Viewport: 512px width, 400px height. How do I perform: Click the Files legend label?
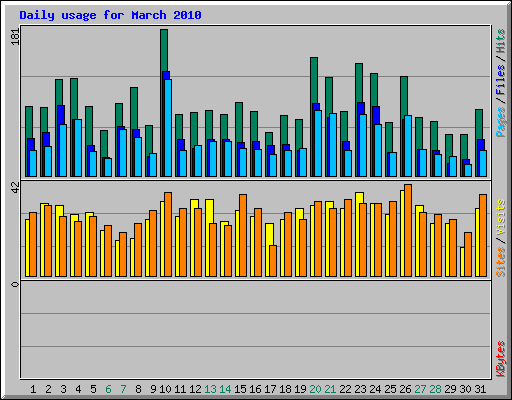coord(501,79)
